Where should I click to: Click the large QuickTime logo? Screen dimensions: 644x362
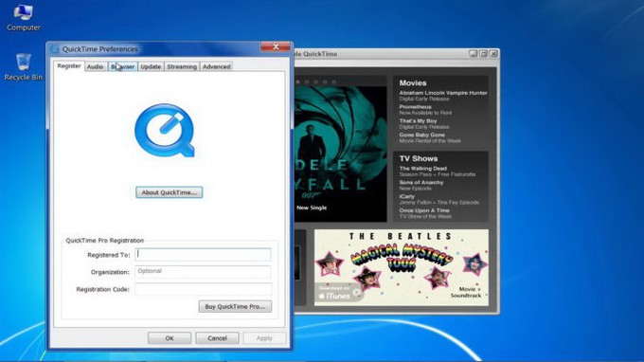[x=165, y=130]
